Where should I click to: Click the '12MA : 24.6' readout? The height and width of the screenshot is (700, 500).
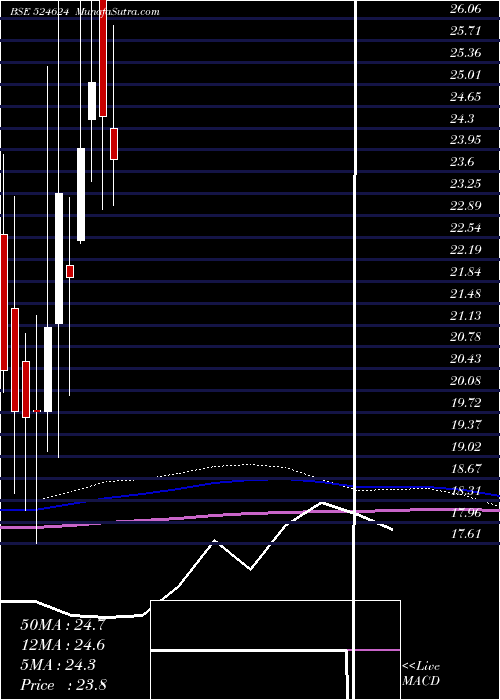tap(63, 645)
